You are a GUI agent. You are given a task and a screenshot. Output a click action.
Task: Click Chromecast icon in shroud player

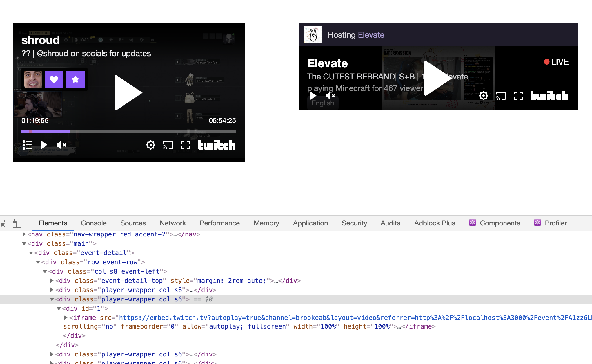pos(168,145)
